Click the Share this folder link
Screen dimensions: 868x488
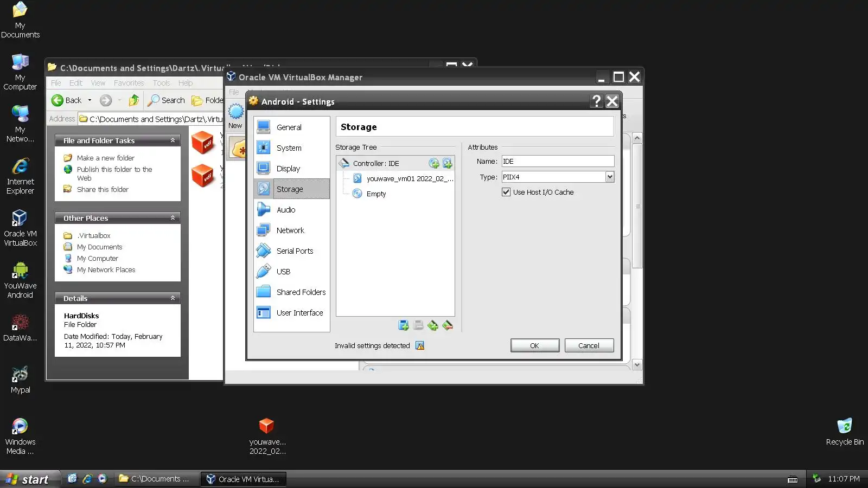pyautogui.click(x=103, y=189)
